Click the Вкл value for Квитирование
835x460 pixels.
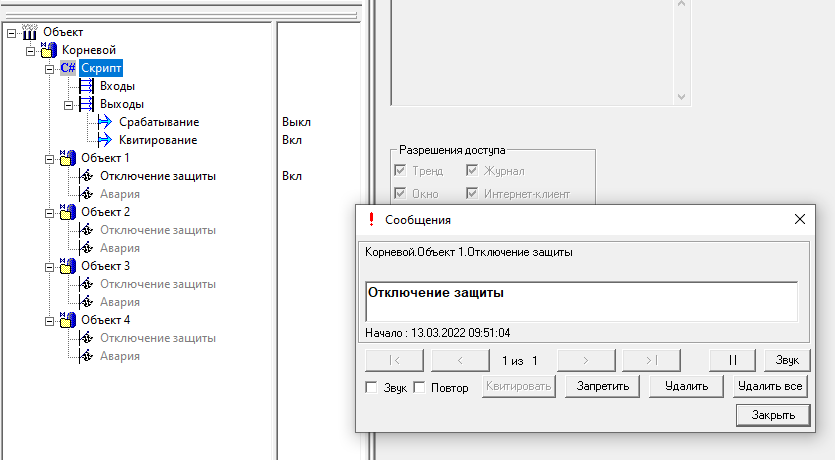pyautogui.click(x=292, y=140)
